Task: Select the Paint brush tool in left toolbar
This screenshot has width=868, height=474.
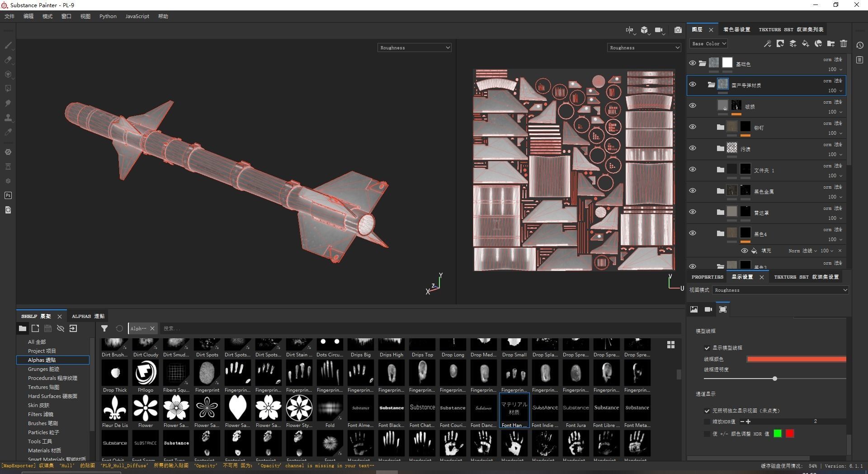Action: [x=8, y=45]
